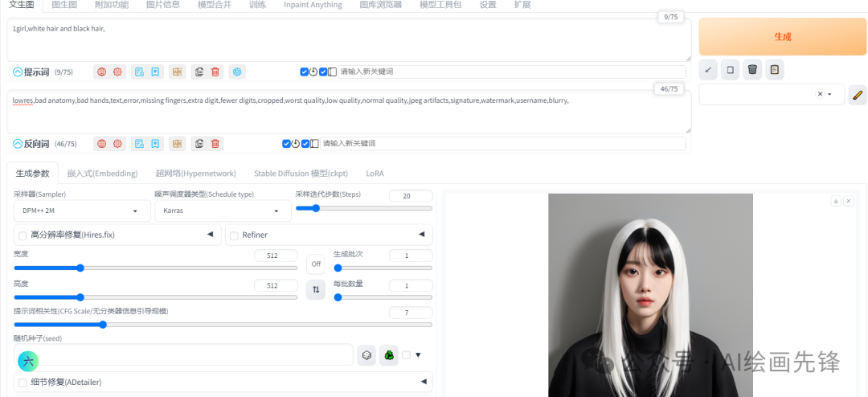
Task: Tick the extra seed checkbox beside recycle icon
Action: point(407,355)
